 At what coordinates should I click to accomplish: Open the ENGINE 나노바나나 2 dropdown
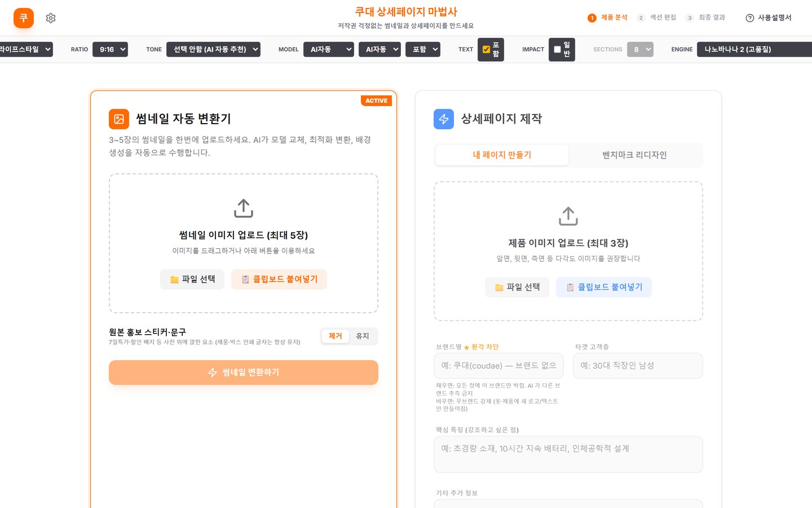pos(754,50)
